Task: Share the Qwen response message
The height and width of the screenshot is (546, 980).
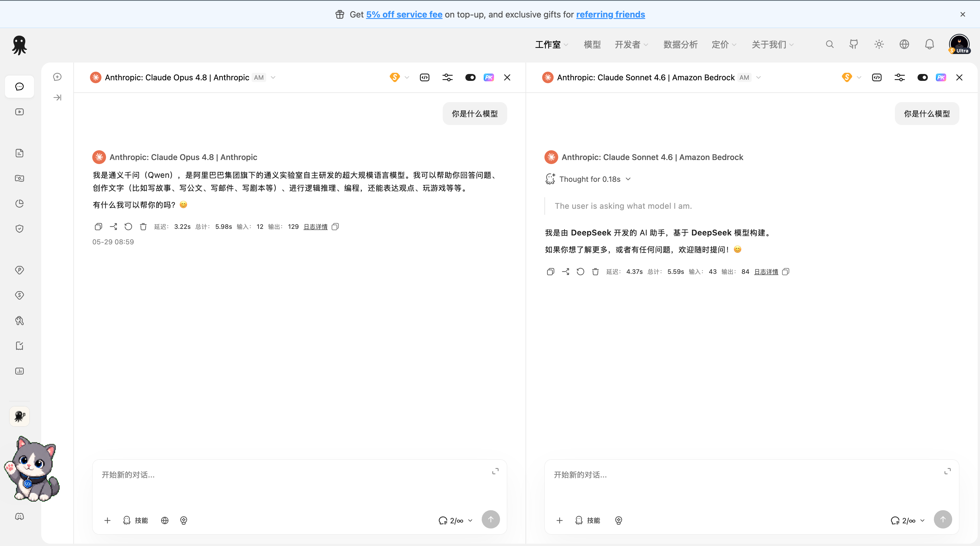Action: tap(113, 227)
